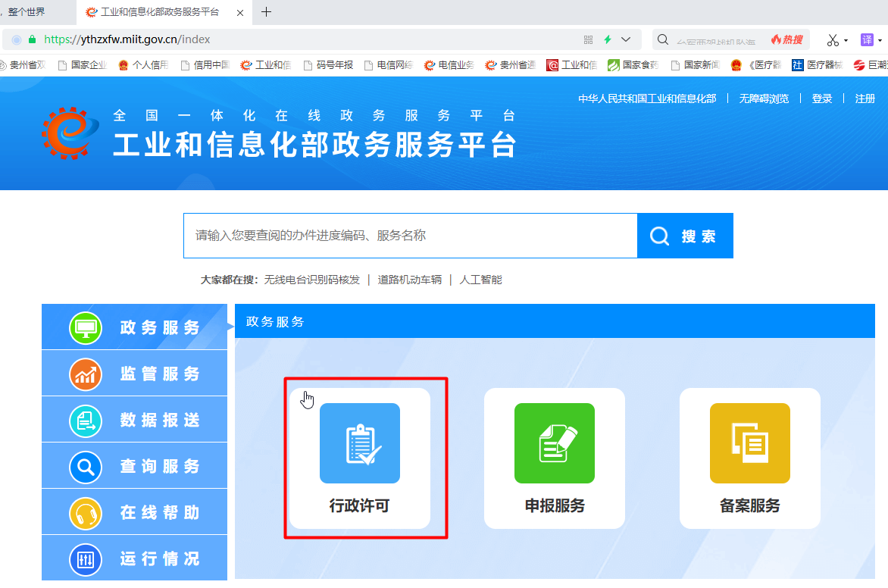This screenshot has width=888, height=588.
Task: Open the 《医疗器 emblem bookmark
Action: [x=756, y=65]
